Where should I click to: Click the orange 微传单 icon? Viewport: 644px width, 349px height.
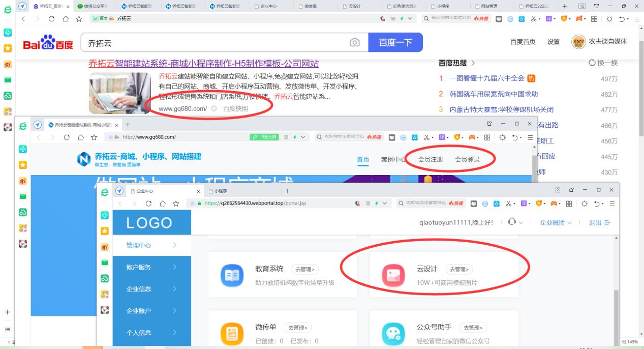click(x=232, y=333)
